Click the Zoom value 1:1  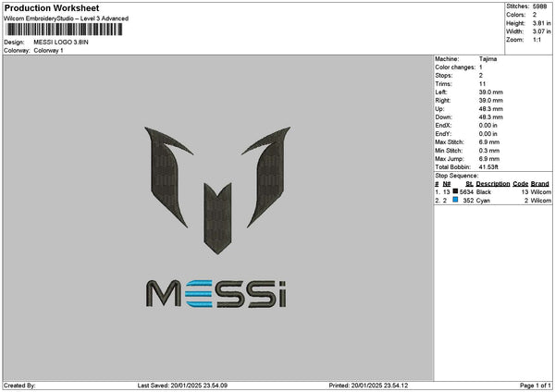(x=536, y=40)
